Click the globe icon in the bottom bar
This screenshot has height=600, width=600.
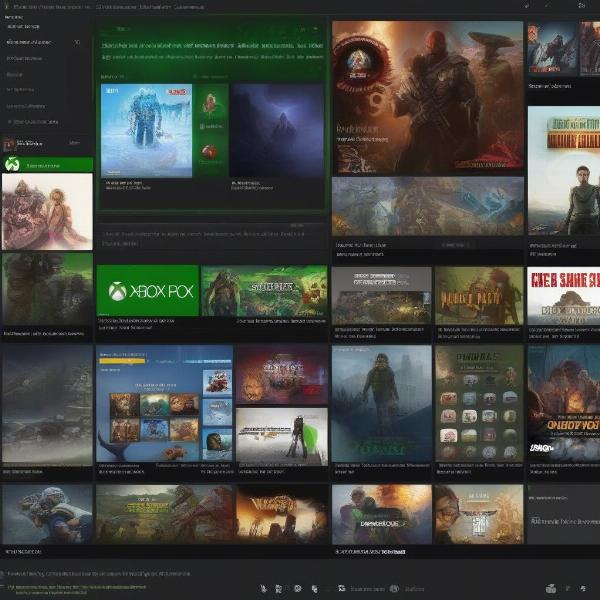395,589
